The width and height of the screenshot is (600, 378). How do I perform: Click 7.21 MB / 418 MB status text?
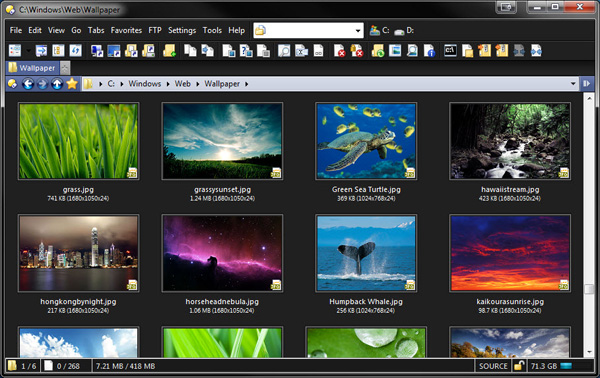(126, 366)
